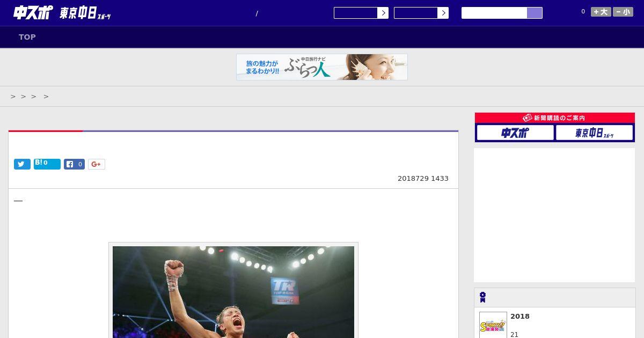
Task: Share the article on Google+
Action: pyautogui.click(x=97, y=164)
